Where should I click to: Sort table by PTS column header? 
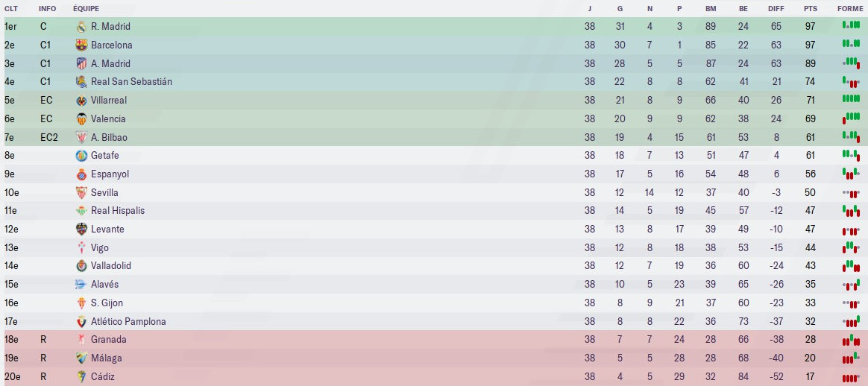point(810,8)
